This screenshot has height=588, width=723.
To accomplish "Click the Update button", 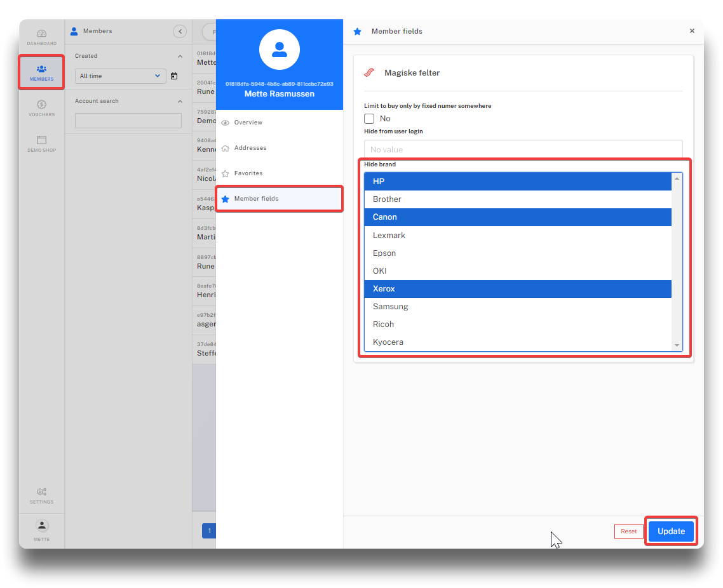I will click(x=671, y=531).
